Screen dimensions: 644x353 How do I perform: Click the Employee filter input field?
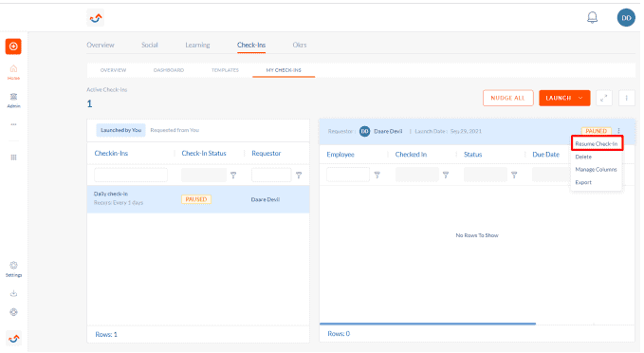click(348, 175)
